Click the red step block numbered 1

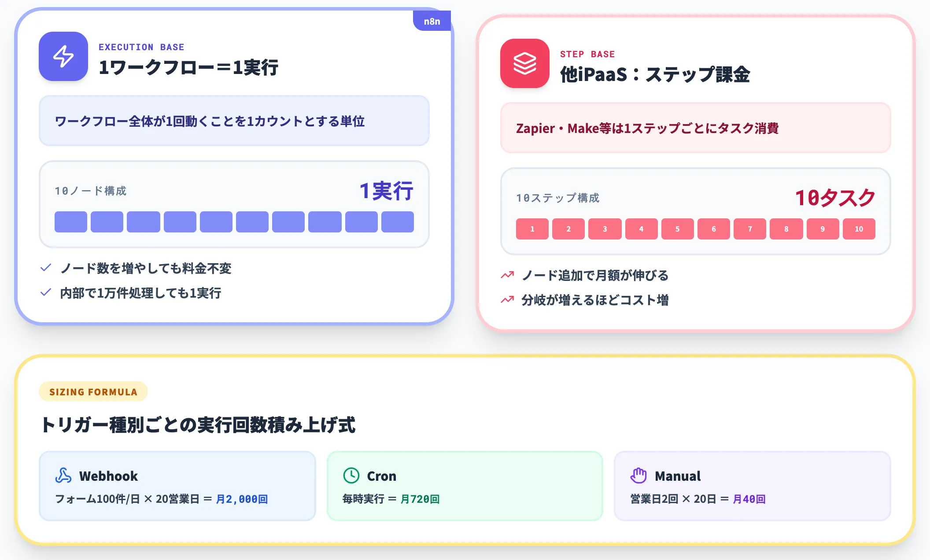tap(532, 229)
